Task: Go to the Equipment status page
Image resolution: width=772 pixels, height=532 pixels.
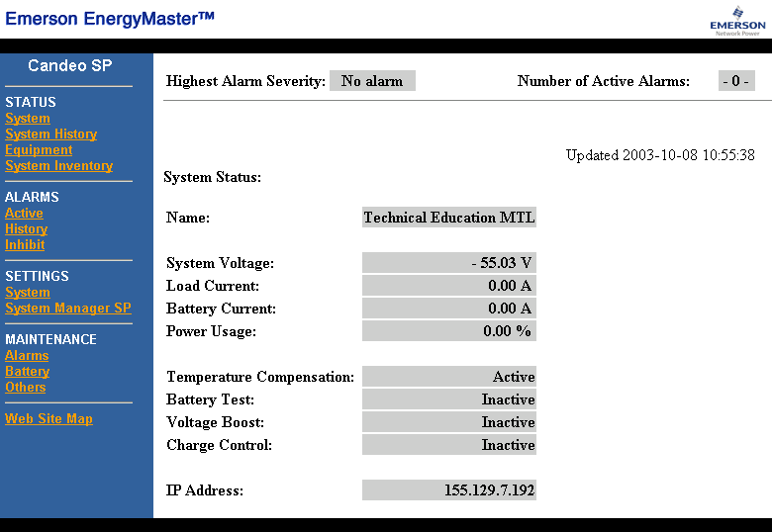Action: click(39, 150)
